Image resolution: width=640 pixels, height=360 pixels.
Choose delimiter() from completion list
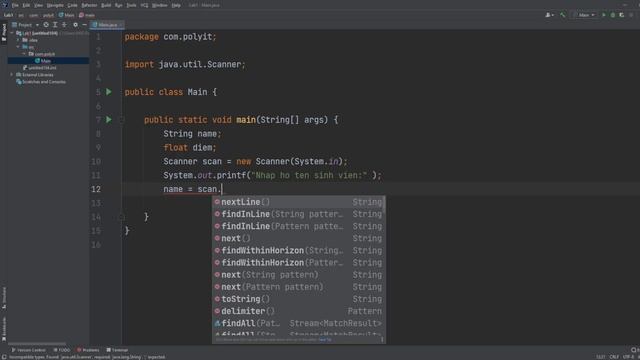(x=298, y=311)
